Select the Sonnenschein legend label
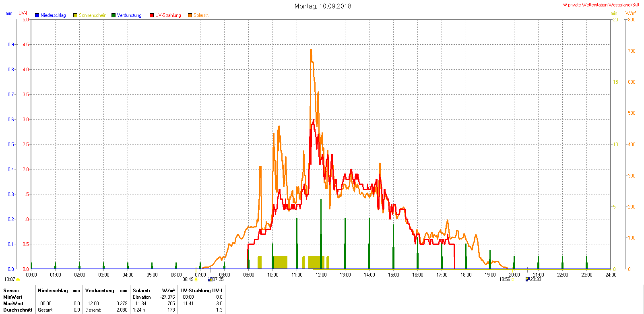644x314 pixels. (93, 15)
